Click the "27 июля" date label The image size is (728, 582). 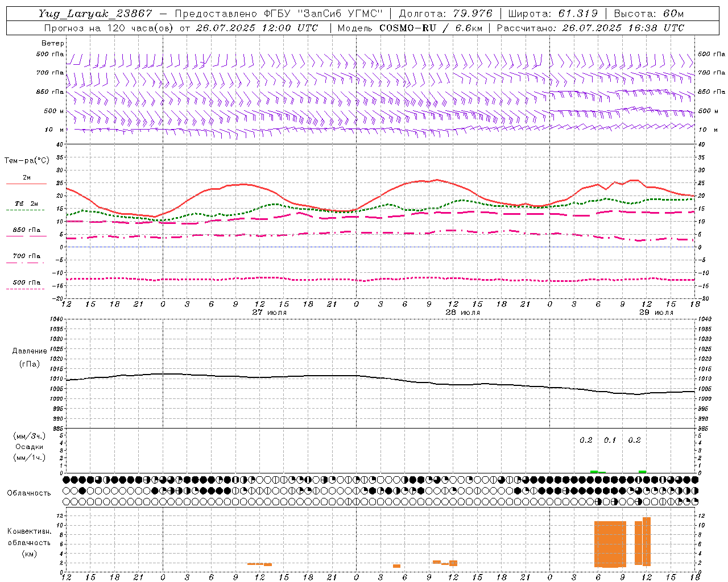click(x=270, y=313)
